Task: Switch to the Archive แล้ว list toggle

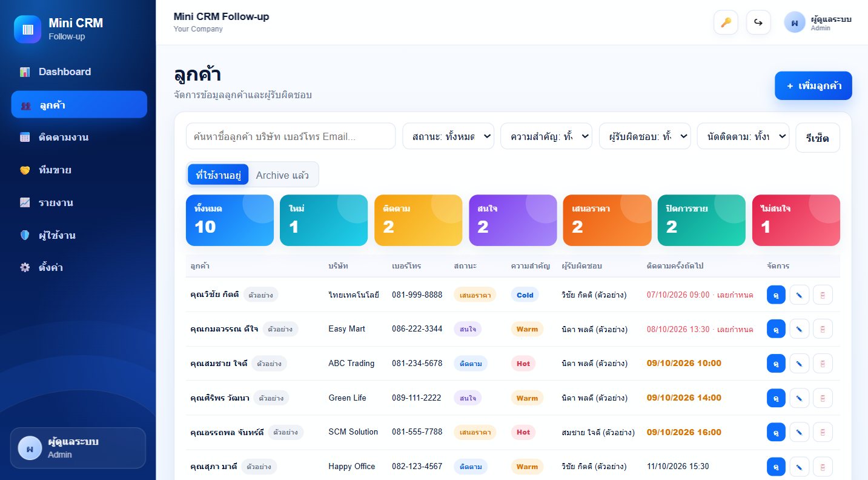Action: [x=282, y=175]
